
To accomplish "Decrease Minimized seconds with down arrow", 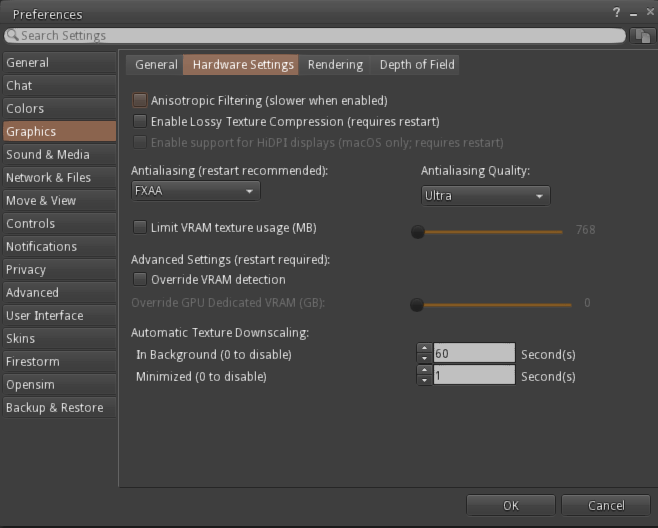I will point(425,380).
